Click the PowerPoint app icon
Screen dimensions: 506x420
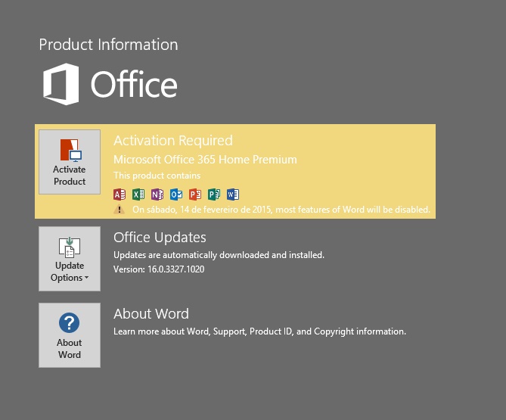195,194
